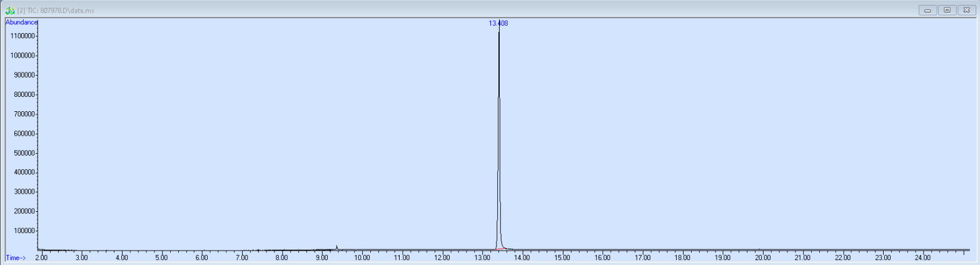Click the 1000000 abundance tick label
Screen dimensions: 980x265
[23, 56]
